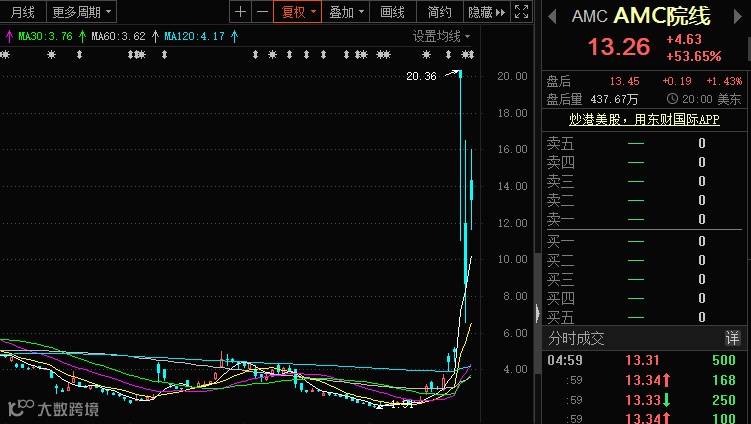This screenshot has height=424, width=751.
Task: Select 卖五 order book row
Action: coord(642,143)
